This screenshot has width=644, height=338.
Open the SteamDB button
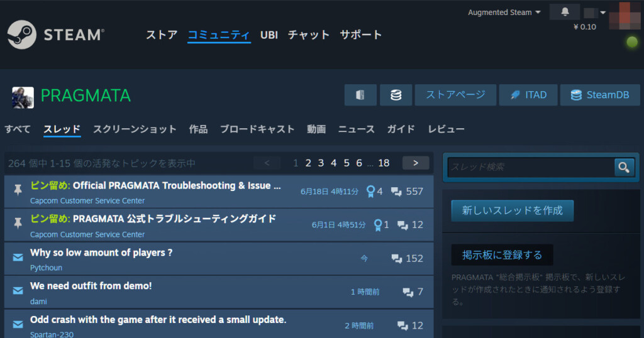tap(600, 95)
